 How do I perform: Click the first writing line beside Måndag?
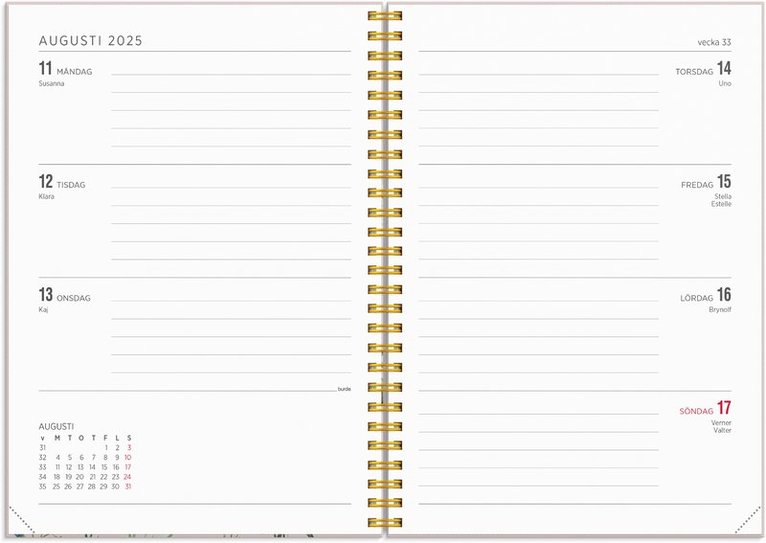(230, 74)
